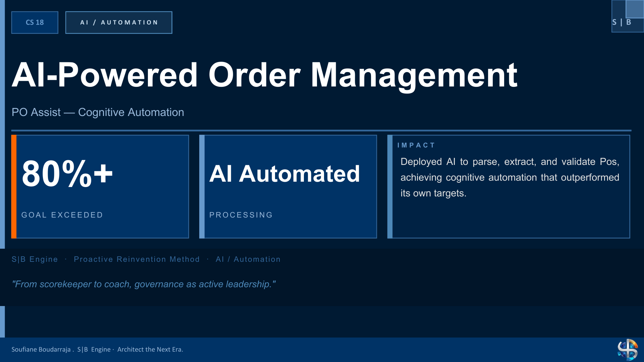Select the From scorekeeper to coach quote
Image resolution: width=644 pixels, height=362 pixels.
(x=144, y=284)
